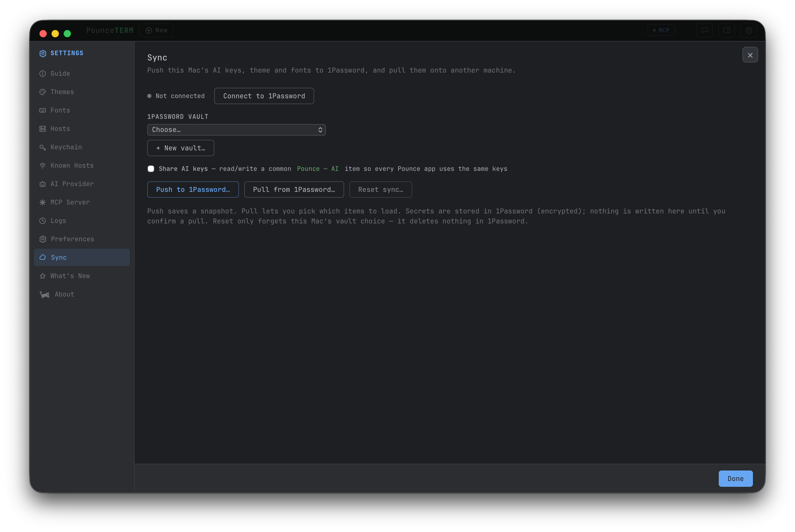Image resolution: width=795 pixels, height=532 pixels.
Task: Open Known Hosts settings section
Action: (x=82, y=166)
